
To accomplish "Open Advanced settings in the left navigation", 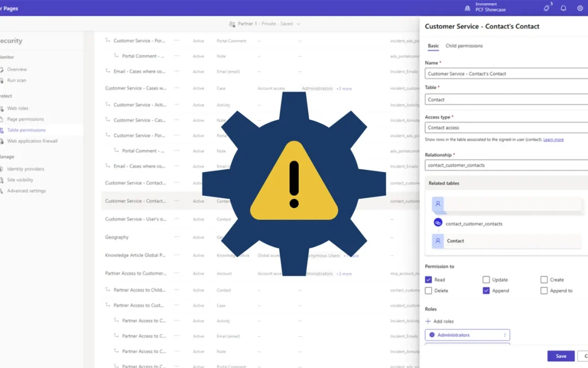I will pyautogui.click(x=26, y=191).
